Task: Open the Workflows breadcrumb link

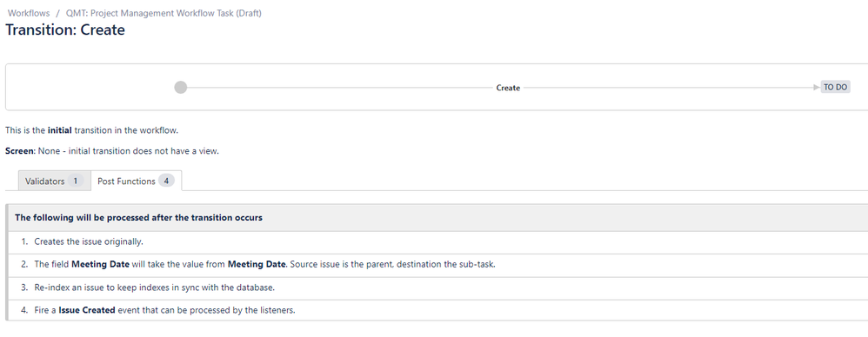Action: [28, 13]
